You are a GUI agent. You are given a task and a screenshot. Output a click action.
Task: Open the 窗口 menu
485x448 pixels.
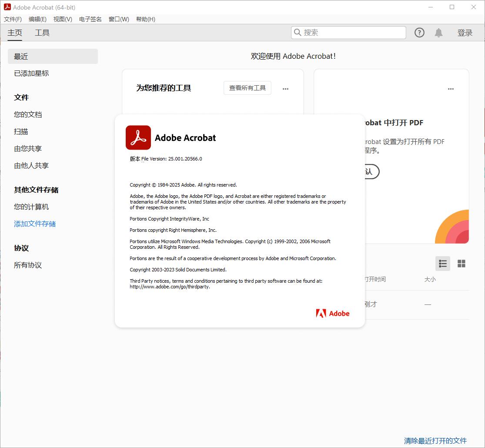[118, 19]
